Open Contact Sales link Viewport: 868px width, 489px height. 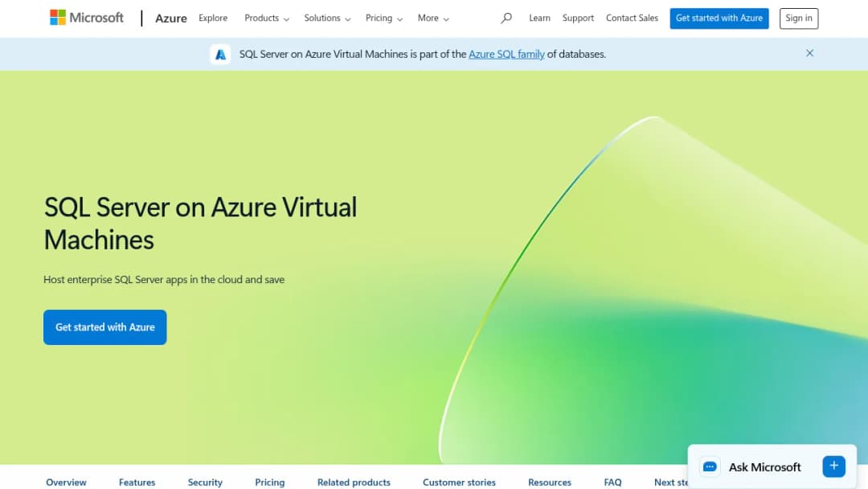tap(632, 18)
